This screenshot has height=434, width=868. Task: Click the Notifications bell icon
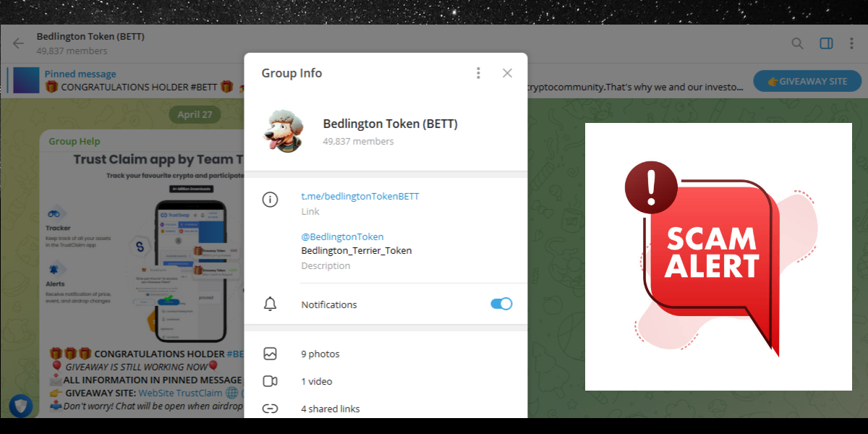270,305
